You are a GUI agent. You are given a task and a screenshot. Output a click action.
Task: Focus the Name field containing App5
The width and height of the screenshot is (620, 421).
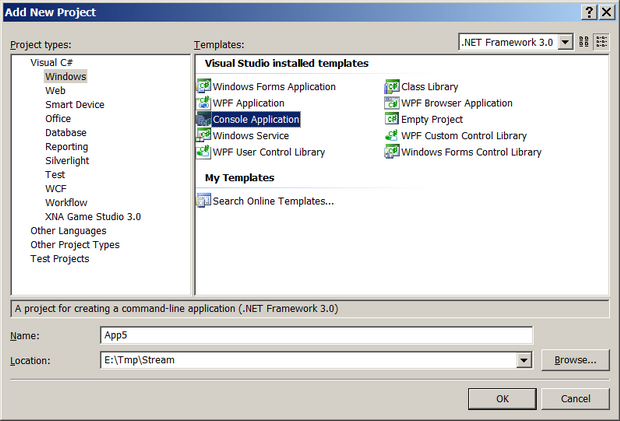coord(316,335)
